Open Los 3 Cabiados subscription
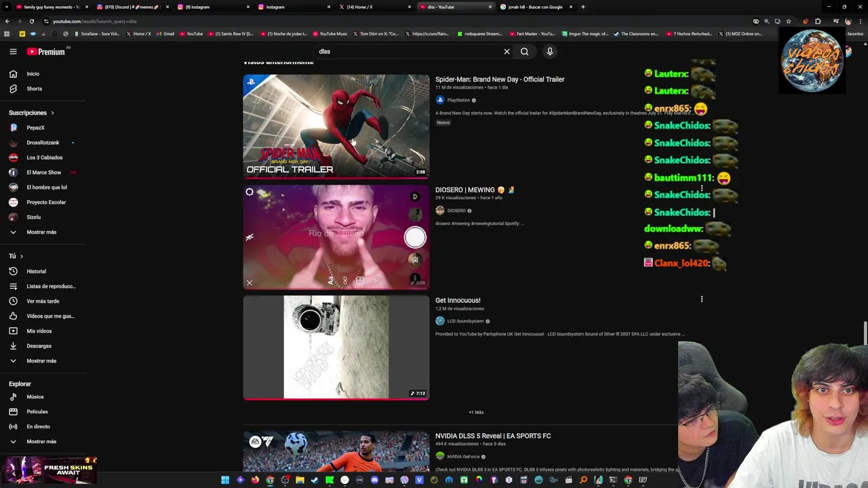Screen dimensions: 868x488 43,157
